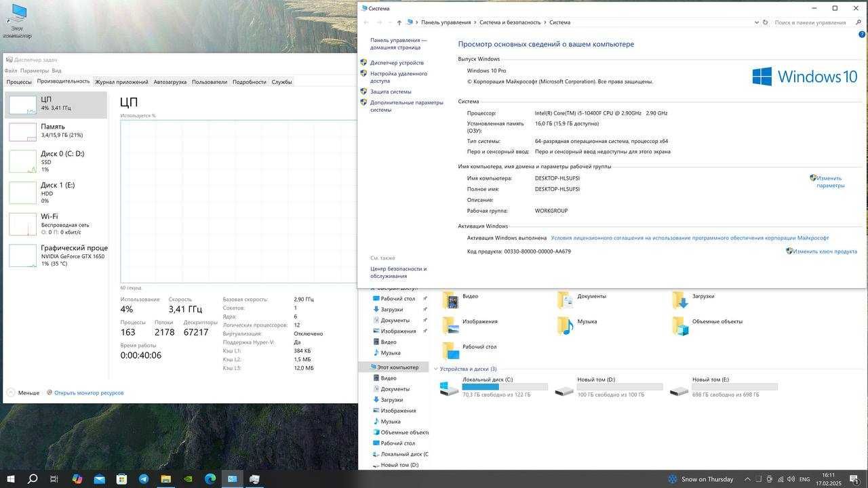Go up one level in Система window

pyautogui.click(x=399, y=22)
